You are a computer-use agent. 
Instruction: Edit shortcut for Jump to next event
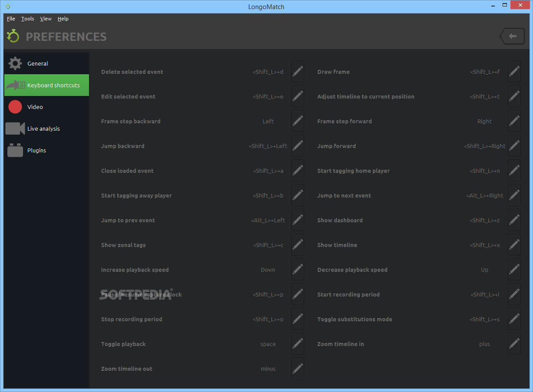point(514,195)
